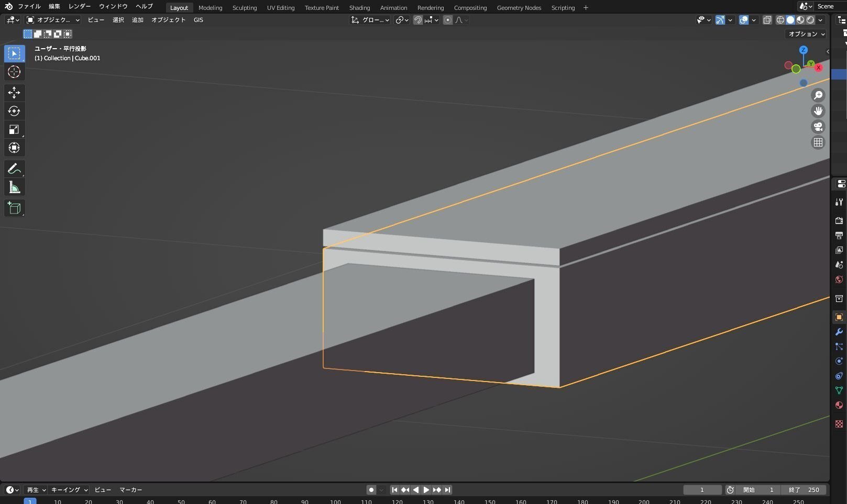
Task: Open the View Layer properties tab
Action: [x=839, y=250]
